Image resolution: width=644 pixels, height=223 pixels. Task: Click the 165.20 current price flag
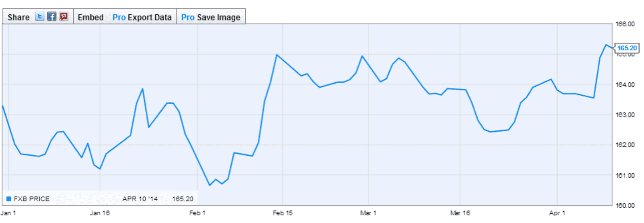[628, 48]
